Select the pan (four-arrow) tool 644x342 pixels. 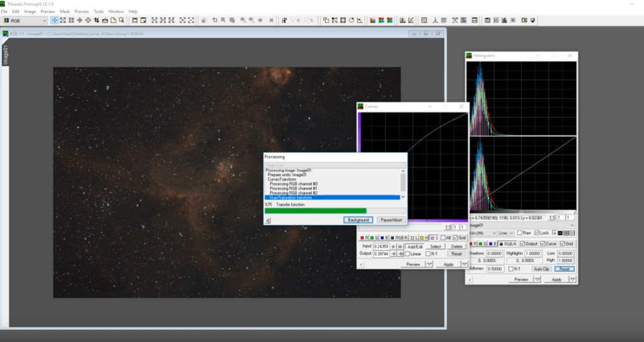coord(79,20)
